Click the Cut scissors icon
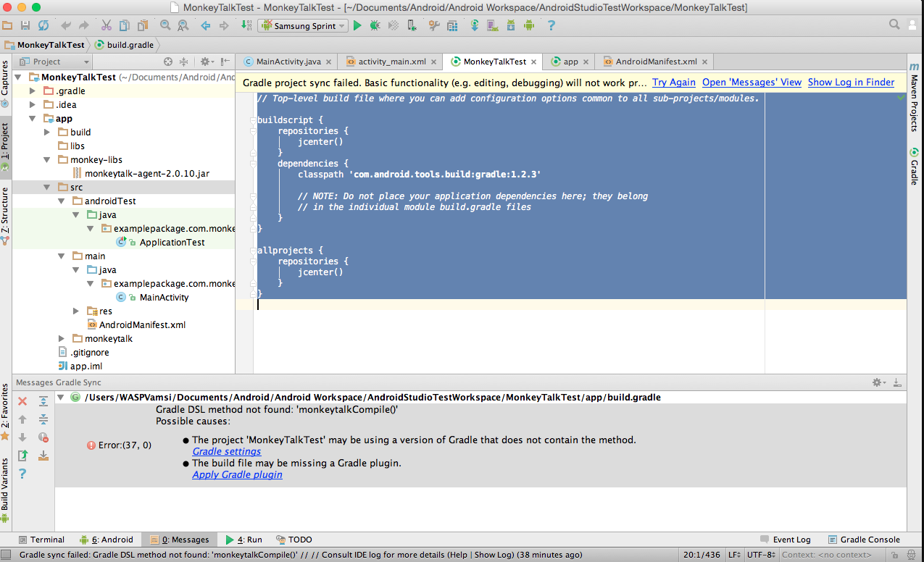Screen dimensions: 924x562 click(x=107, y=25)
